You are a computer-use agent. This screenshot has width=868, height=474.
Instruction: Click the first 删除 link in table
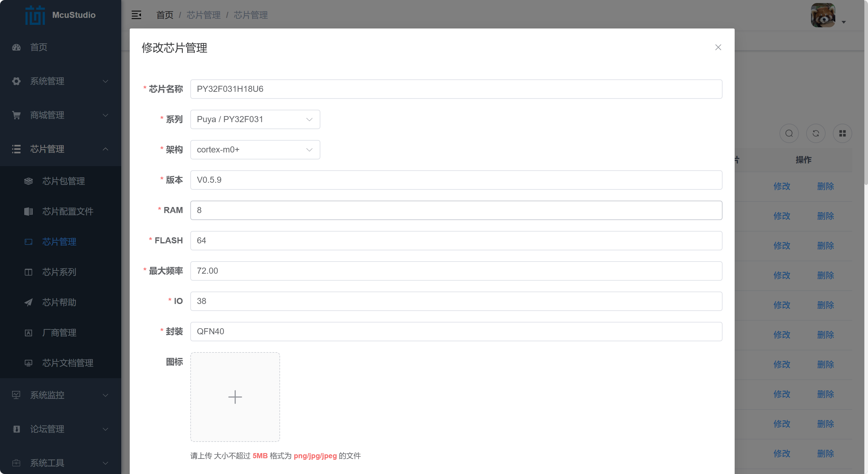pos(825,186)
